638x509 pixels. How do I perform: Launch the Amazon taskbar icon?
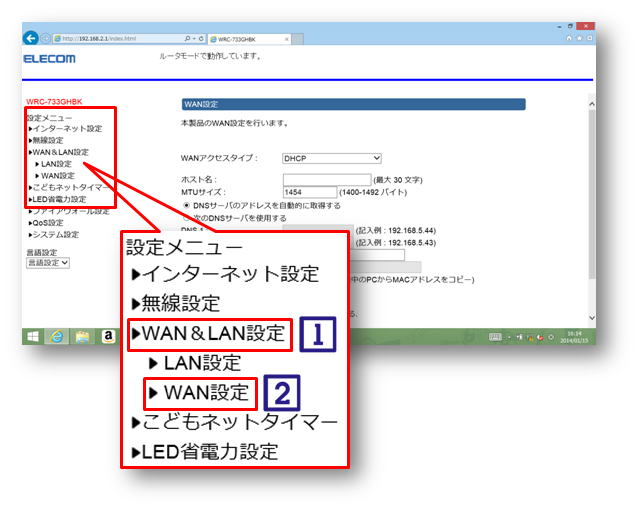(x=108, y=336)
